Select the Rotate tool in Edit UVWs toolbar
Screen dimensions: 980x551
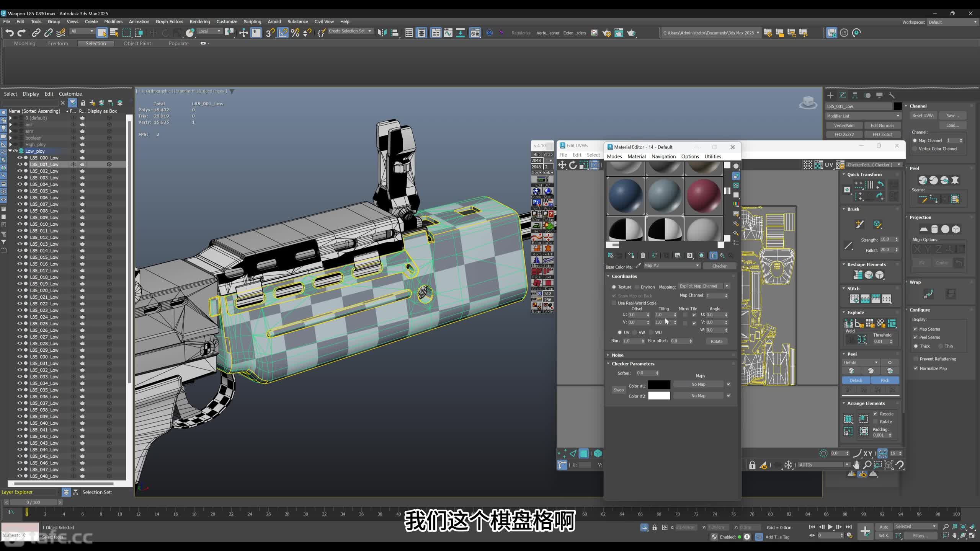click(x=573, y=165)
